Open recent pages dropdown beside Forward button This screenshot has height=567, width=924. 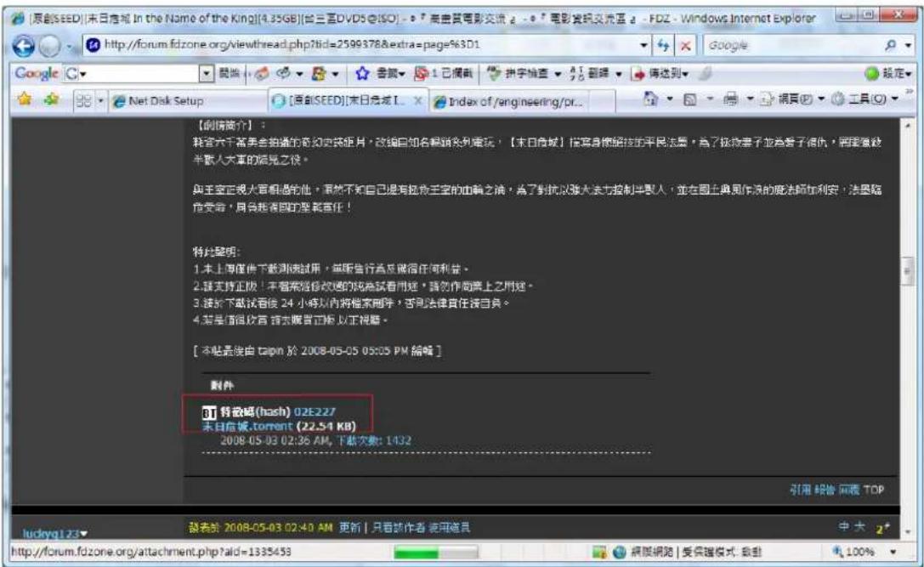click(x=70, y=46)
